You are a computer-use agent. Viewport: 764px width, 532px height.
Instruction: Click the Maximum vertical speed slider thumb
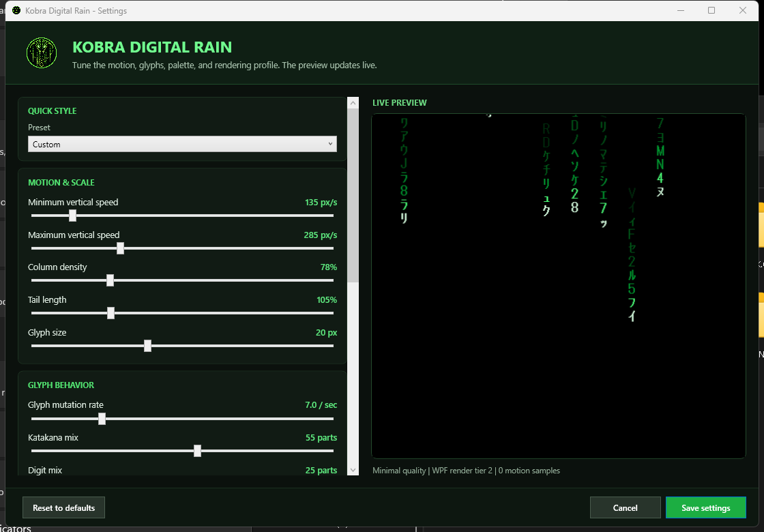[120, 248]
